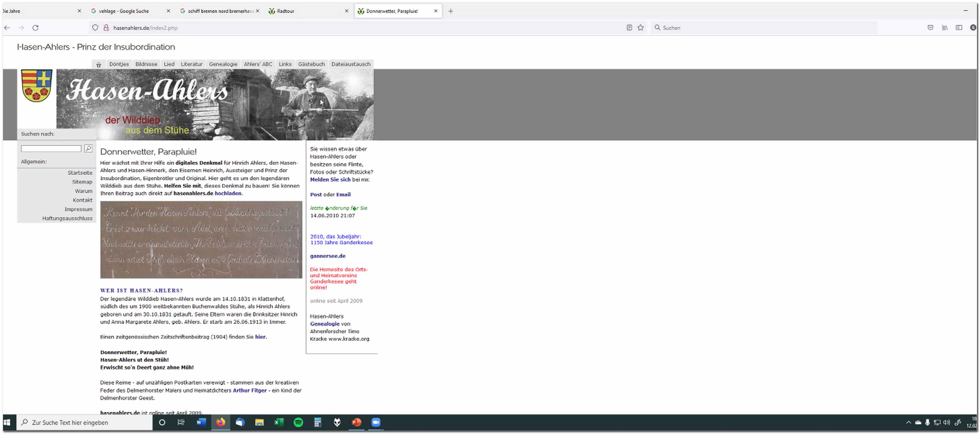
Task: Click the site search magnifier button
Action: (x=88, y=148)
